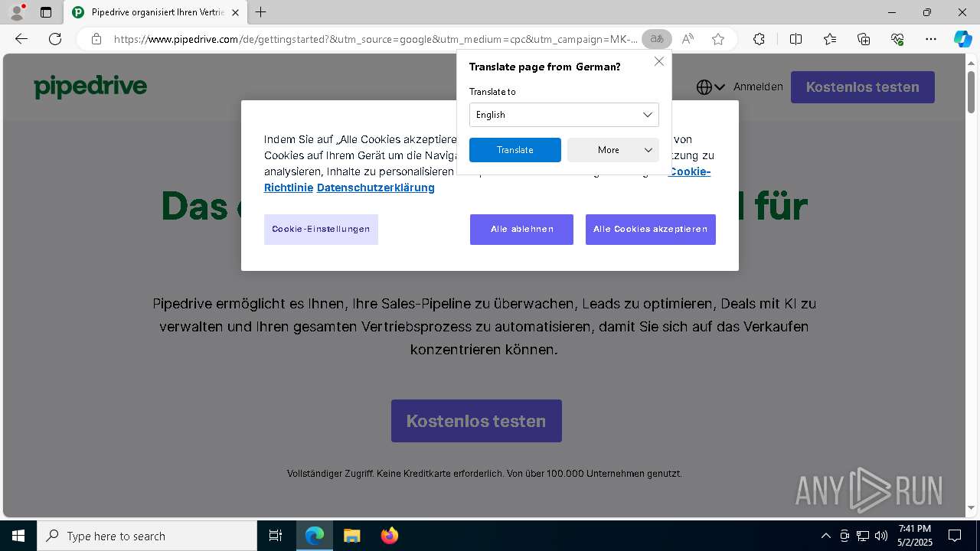Screen dimensions: 980x551
Task: Open Cookie-Einstellungen
Action: 321,230
